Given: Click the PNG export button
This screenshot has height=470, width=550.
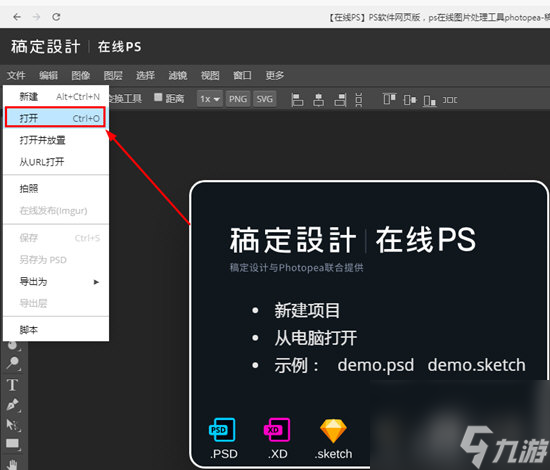Looking at the screenshot, I should coord(238,99).
